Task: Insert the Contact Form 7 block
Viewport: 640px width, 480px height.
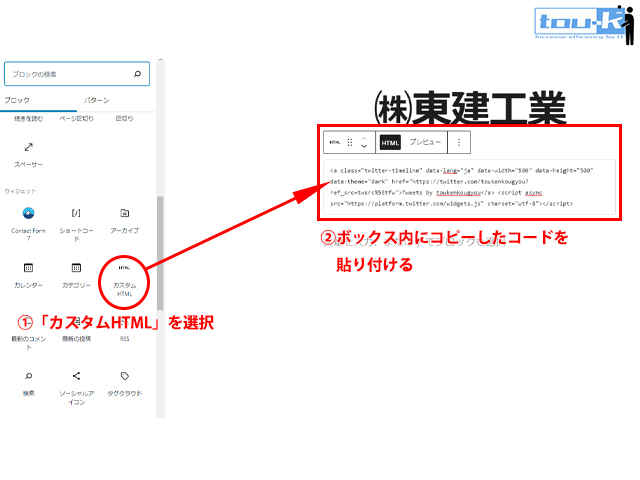Action: point(28,224)
